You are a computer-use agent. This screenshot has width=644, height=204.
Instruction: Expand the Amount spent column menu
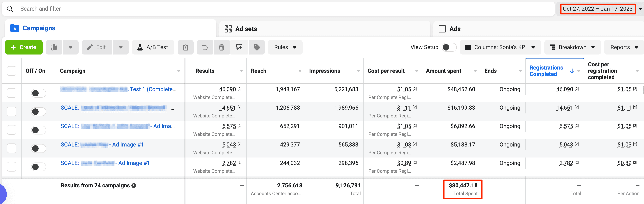pyautogui.click(x=475, y=71)
